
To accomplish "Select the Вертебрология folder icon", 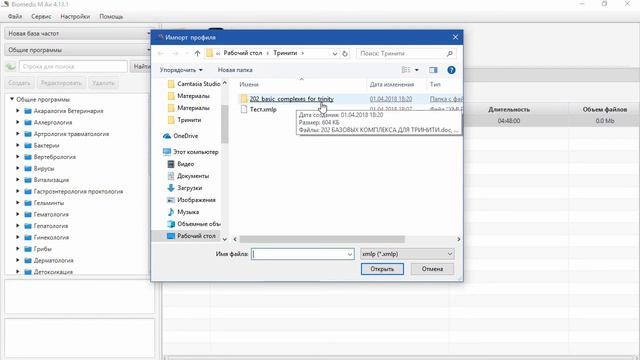I will click(x=28, y=157).
